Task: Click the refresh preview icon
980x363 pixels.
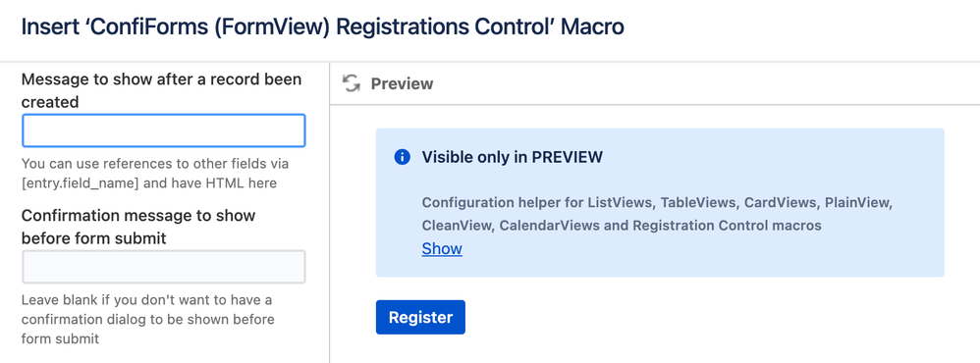Action: [x=352, y=83]
